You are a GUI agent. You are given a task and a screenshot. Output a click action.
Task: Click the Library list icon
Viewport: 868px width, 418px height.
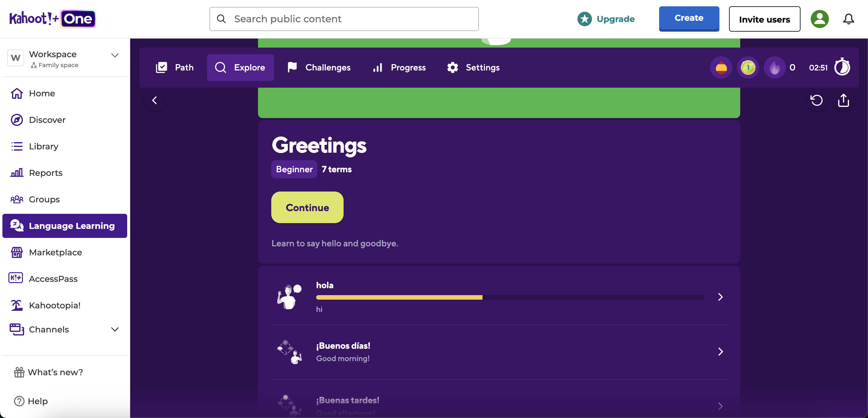coord(17,146)
